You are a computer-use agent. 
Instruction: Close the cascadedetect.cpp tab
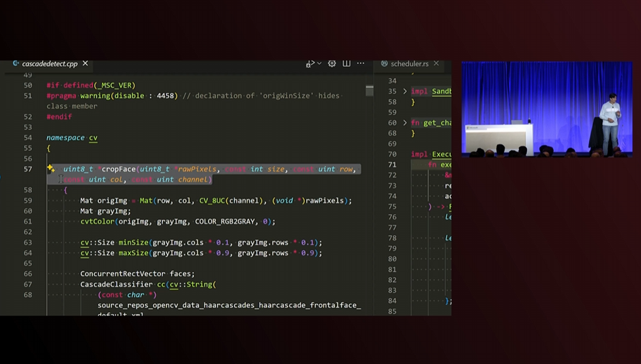(85, 64)
